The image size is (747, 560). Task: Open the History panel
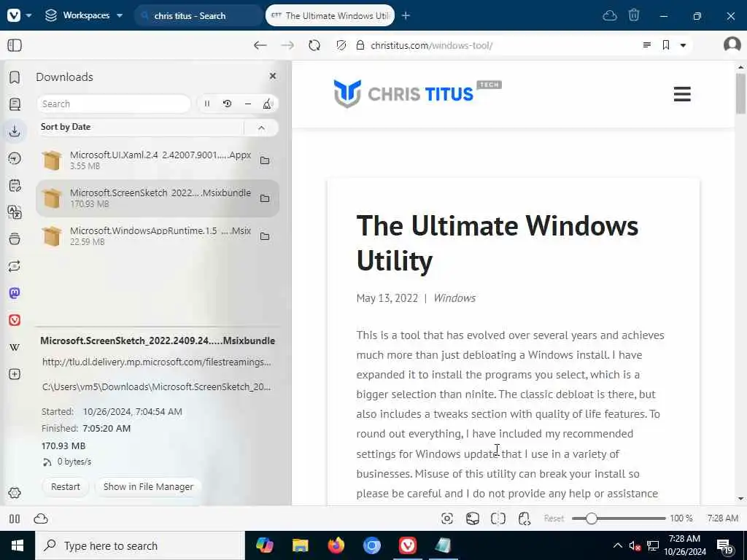tap(15, 158)
